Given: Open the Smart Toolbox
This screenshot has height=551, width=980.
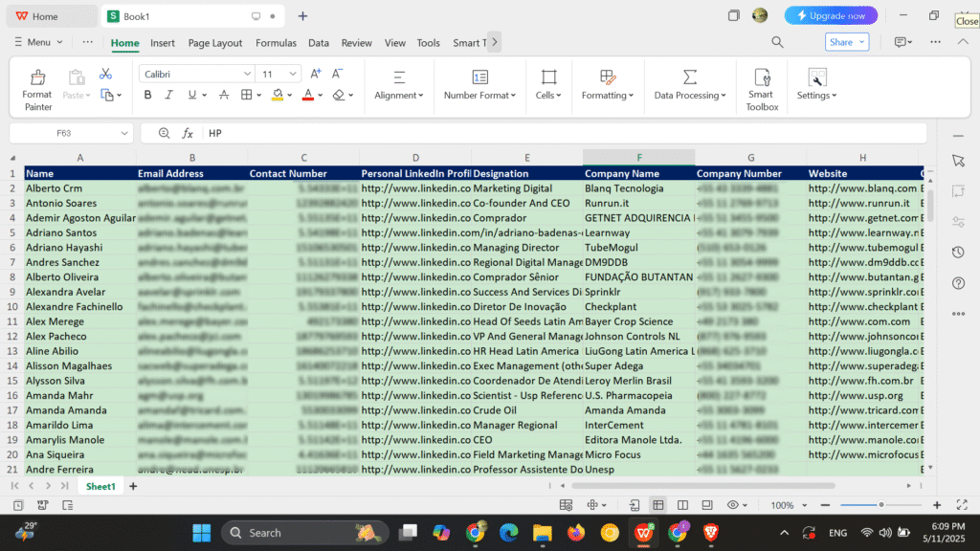Looking at the screenshot, I should coord(762,90).
